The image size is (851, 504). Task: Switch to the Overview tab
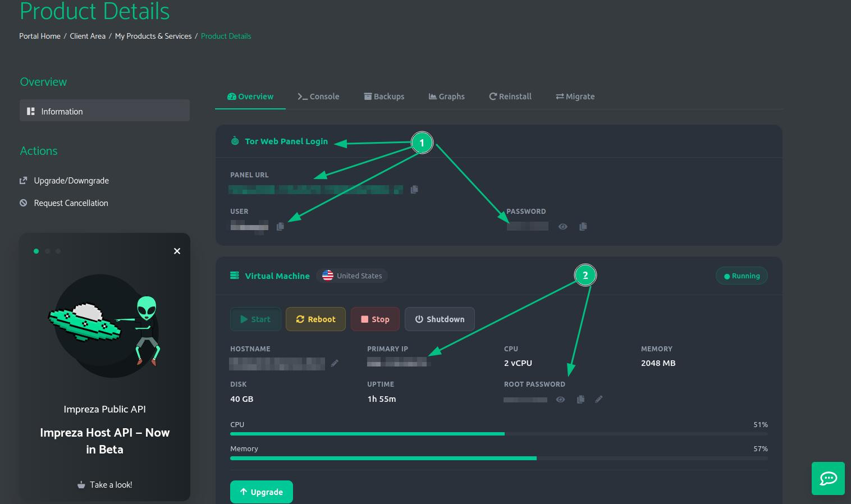[250, 97]
